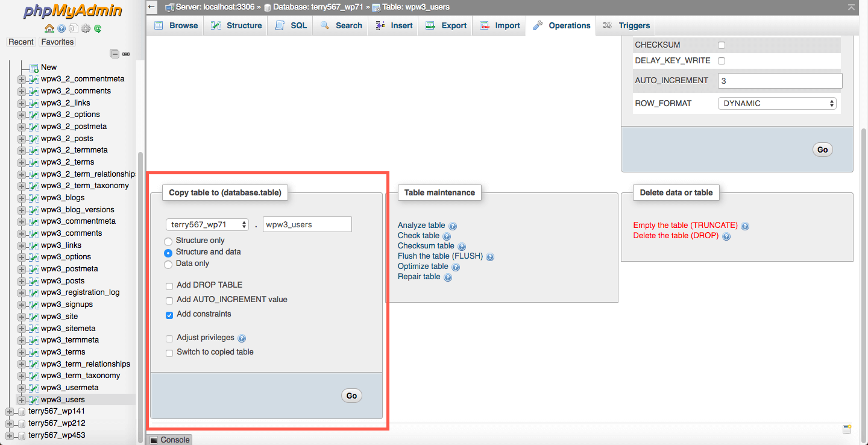The width and height of the screenshot is (868, 445).
Task: Open the phpMyAdmin home icon
Action: pos(49,28)
